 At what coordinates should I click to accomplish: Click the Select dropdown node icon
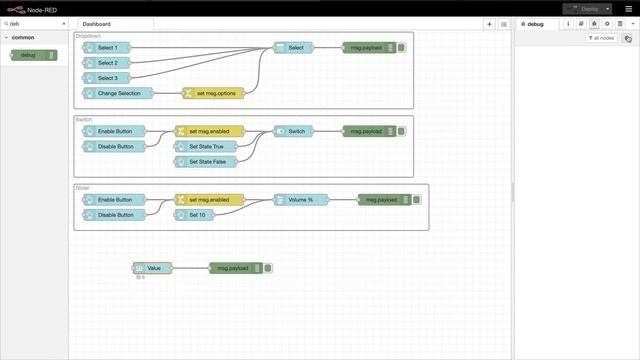click(x=280, y=48)
